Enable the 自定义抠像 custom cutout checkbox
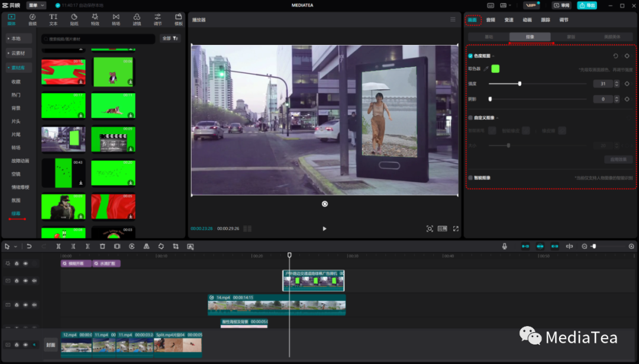 click(x=470, y=118)
